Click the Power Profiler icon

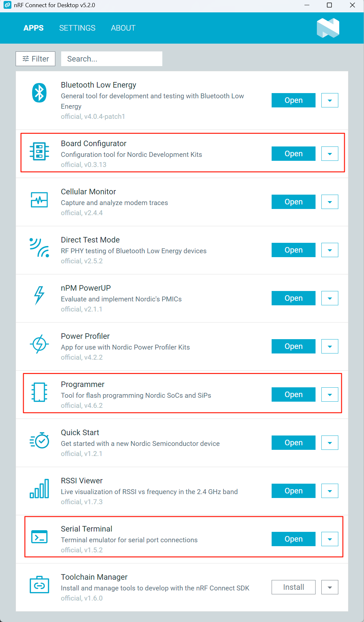pyautogui.click(x=39, y=344)
